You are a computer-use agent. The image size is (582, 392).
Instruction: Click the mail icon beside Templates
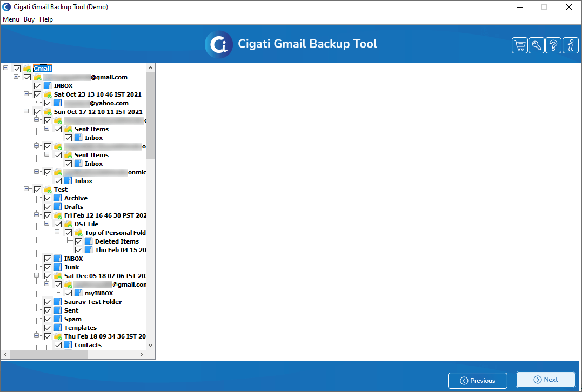pos(58,328)
